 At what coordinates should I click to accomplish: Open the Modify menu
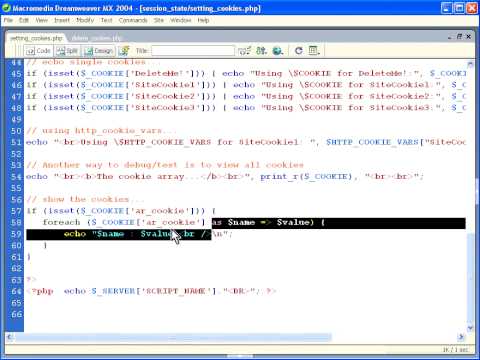[85, 20]
